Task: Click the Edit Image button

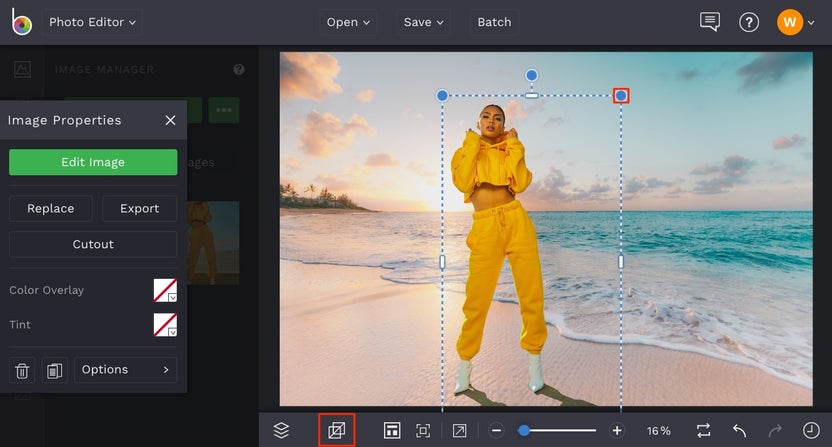Action: pyautogui.click(x=93, y=162)
